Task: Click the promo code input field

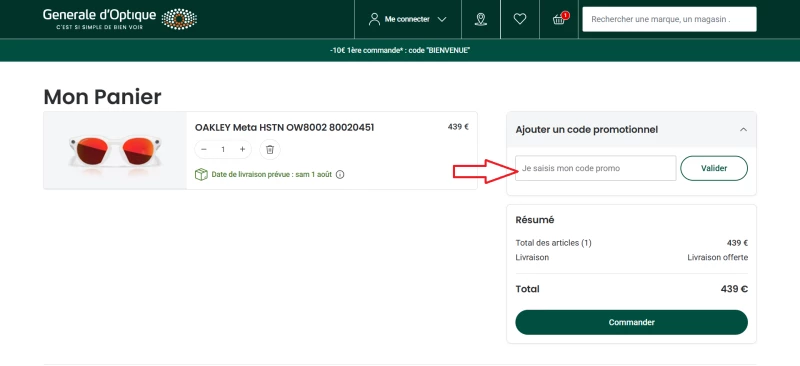Action: (x=595, y=168)
